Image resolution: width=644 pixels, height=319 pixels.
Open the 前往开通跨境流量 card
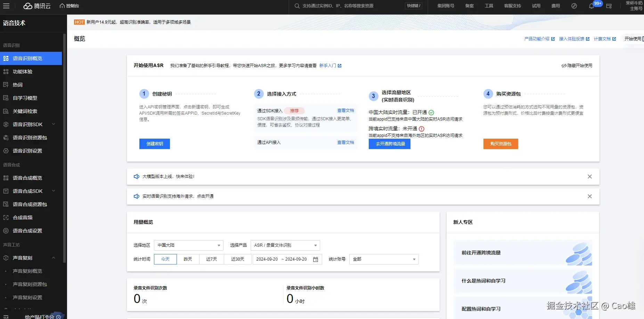523,253
